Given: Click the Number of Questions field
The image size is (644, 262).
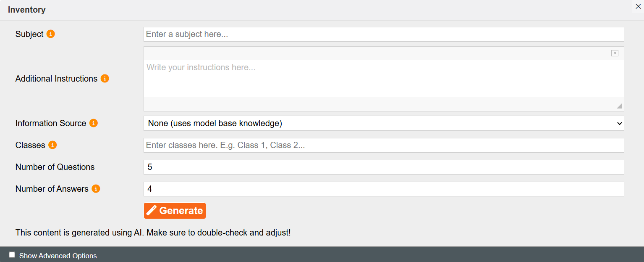Looking at the screenshot, I should (x=384, y=167).
